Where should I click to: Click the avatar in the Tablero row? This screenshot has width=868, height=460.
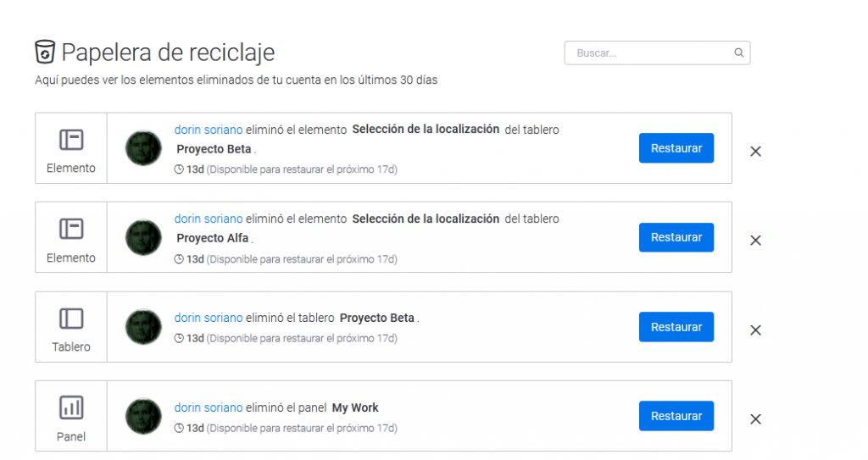[143, 327]
